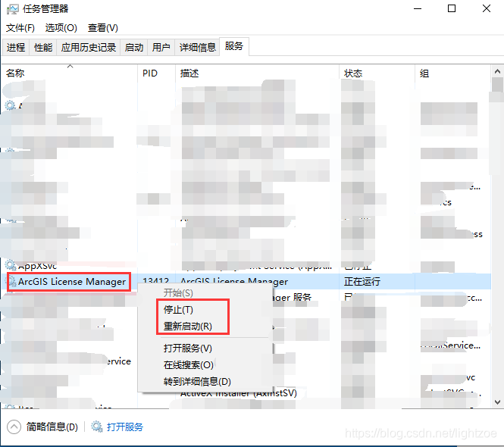Minimize the Task Manager window
This screenshot has height=447, width=504.
(x=418, y=8)
